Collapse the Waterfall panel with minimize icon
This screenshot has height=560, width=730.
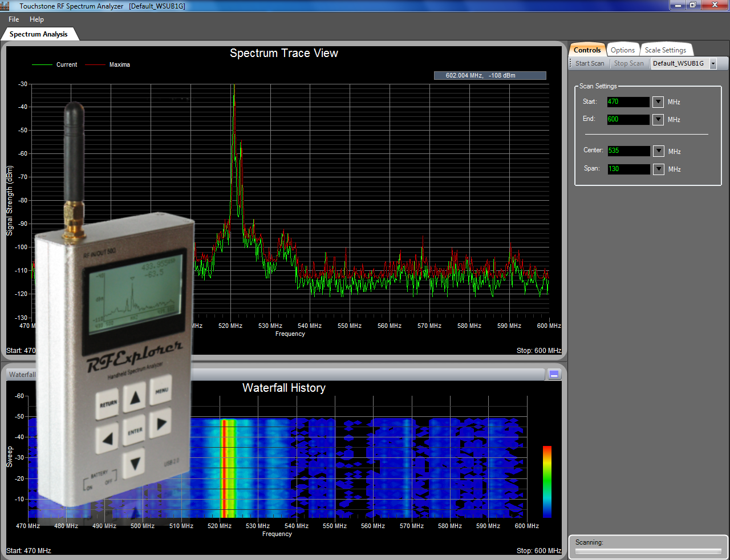point(554,374)
